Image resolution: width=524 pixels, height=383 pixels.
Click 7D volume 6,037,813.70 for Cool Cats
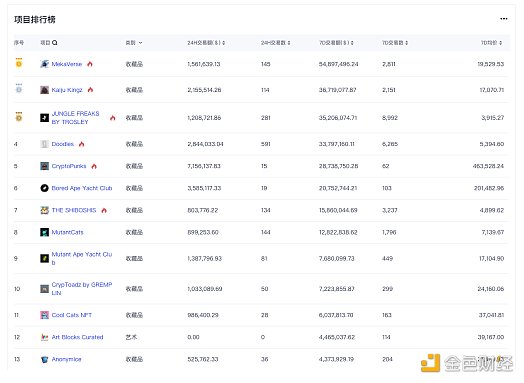[x=336, y=315]
